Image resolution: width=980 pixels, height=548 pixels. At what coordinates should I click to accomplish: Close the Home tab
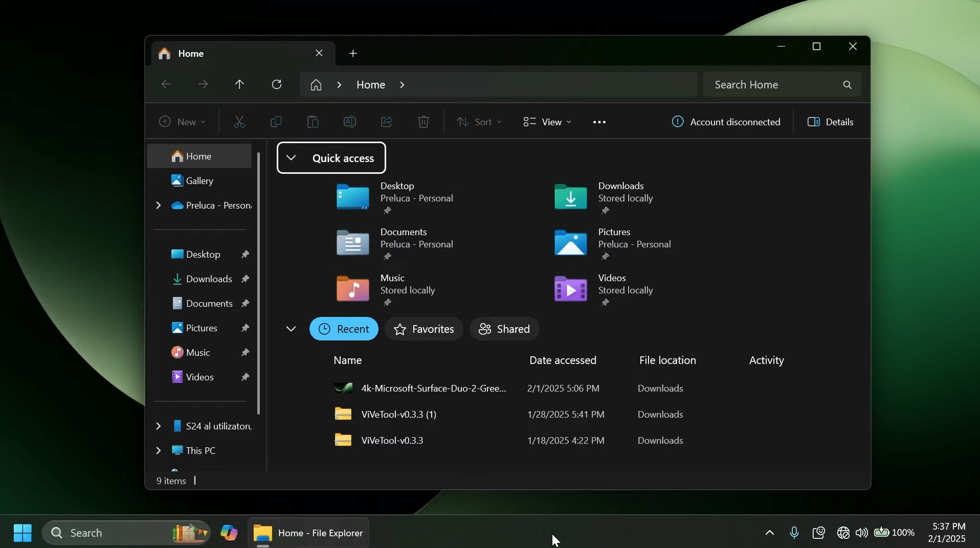coord(319,53)
